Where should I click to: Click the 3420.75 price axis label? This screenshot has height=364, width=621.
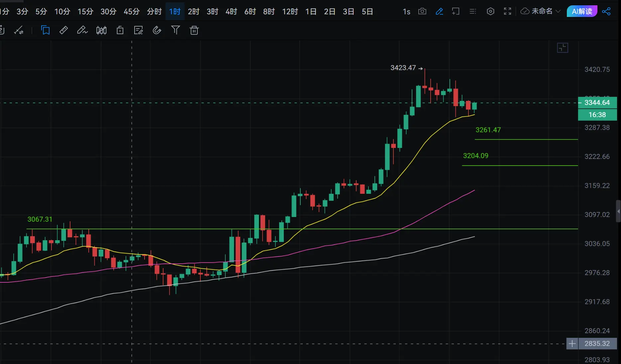coord(597,70)
